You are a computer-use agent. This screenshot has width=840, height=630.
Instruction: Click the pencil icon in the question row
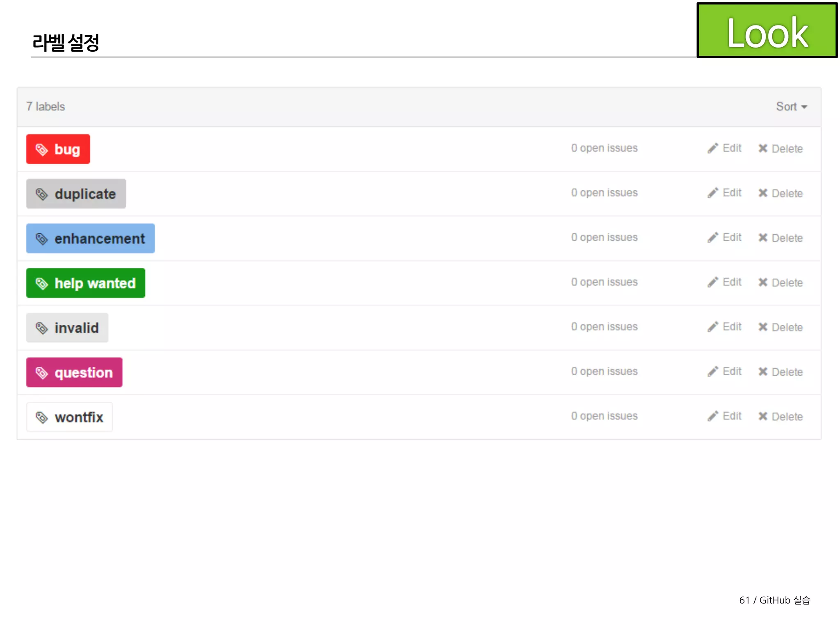click(713, 372)
